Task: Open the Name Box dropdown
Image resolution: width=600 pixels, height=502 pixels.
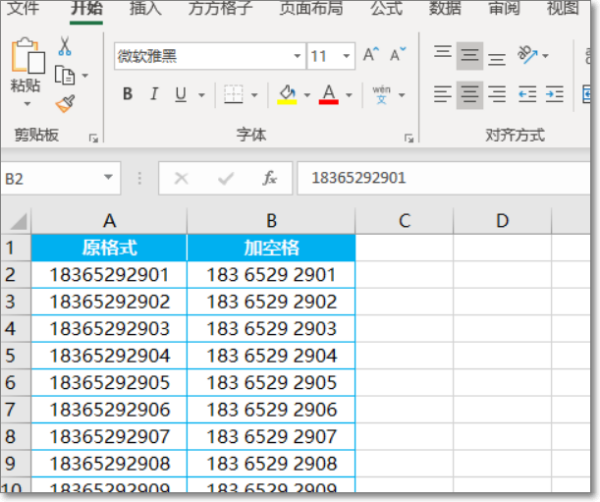Action: click(108, 177)
